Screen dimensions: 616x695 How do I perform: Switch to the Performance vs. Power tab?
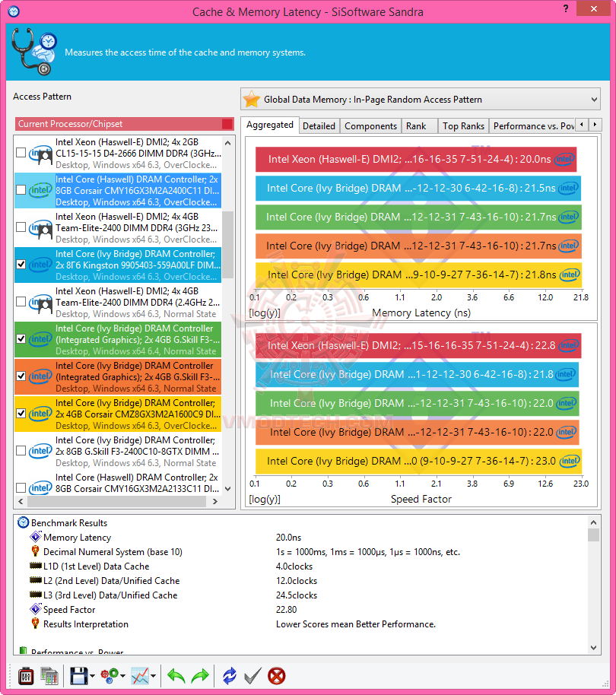click(x=533, y=126)
